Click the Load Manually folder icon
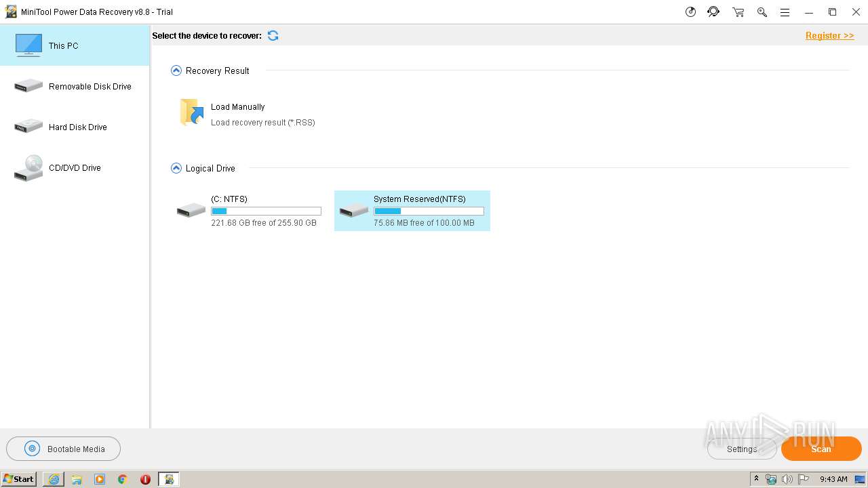The image size is (868, 488). click(x=191, y=113)
